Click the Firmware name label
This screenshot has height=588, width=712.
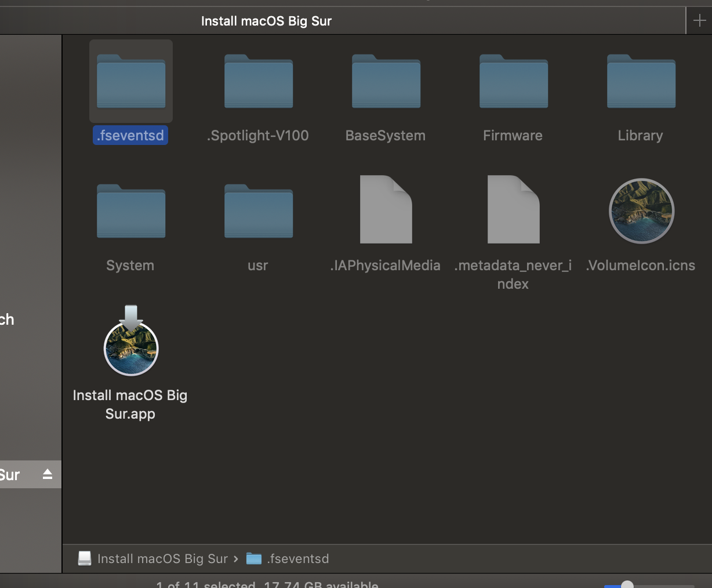513,135
